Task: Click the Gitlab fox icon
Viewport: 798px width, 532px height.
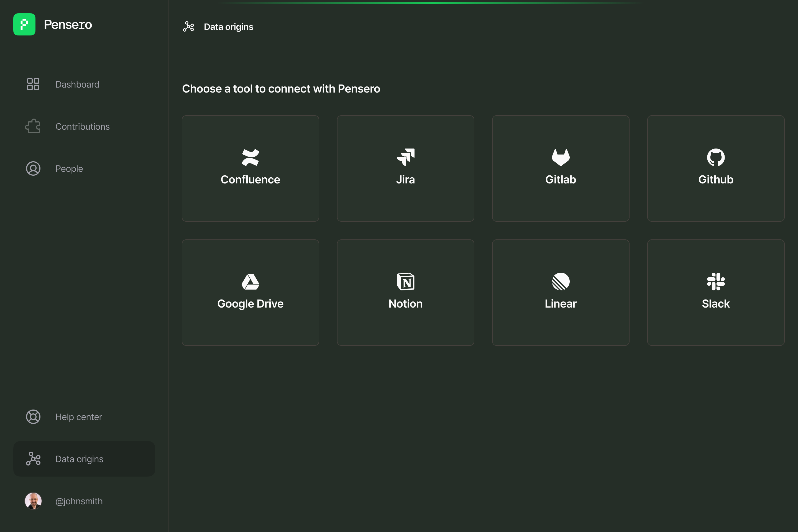Action: coord(561,157)
